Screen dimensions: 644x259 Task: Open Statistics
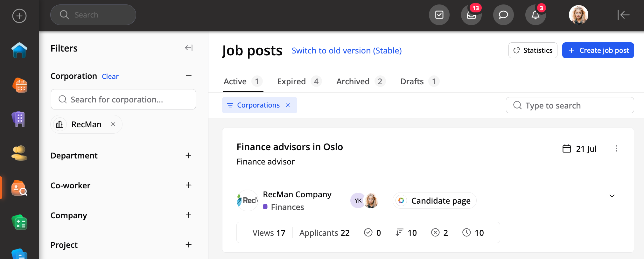[x=533, y=50]
